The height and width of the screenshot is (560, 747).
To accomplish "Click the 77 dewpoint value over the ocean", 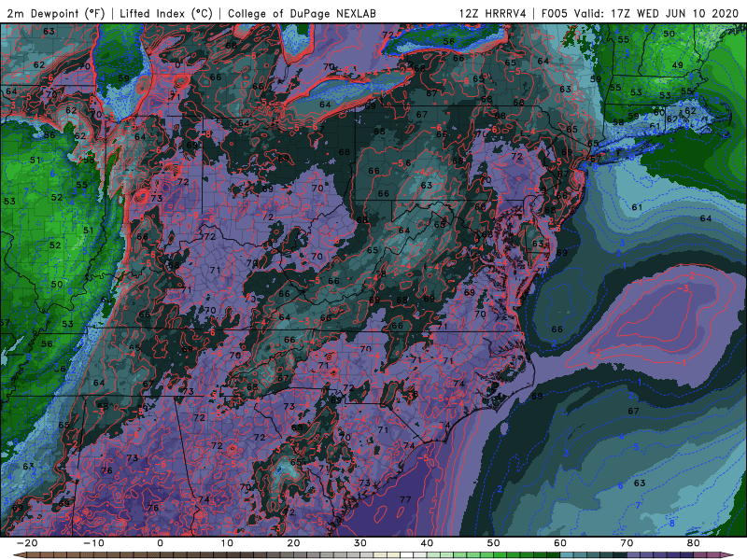I will point(405,499).
